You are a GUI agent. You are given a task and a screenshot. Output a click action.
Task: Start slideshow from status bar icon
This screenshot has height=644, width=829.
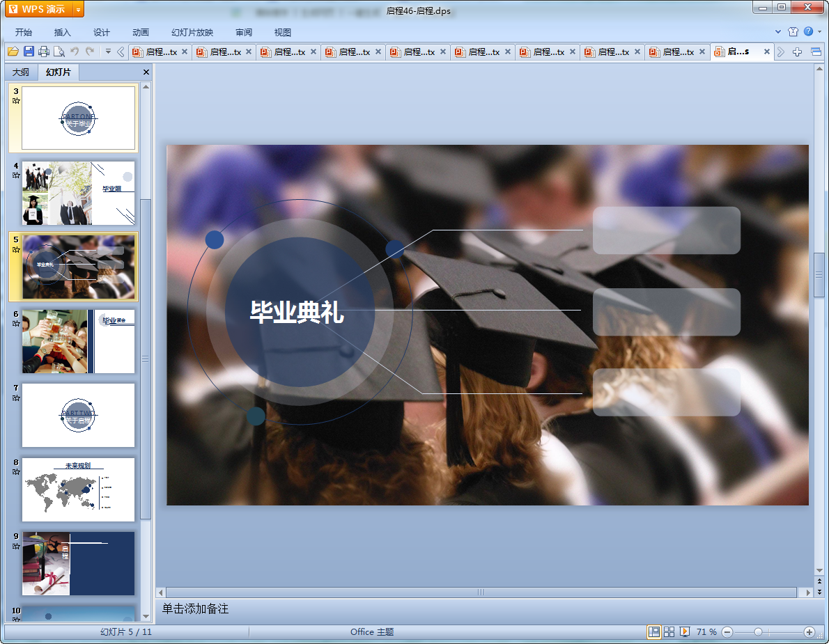(x=685, y=632)
